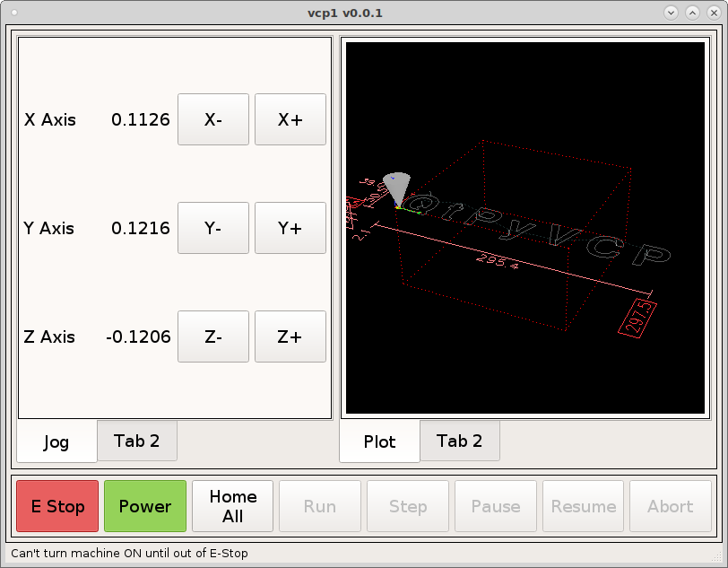Click the window menu dot in title bar
The height and width of the screenshot is (568, 728).
pos(14,13)
